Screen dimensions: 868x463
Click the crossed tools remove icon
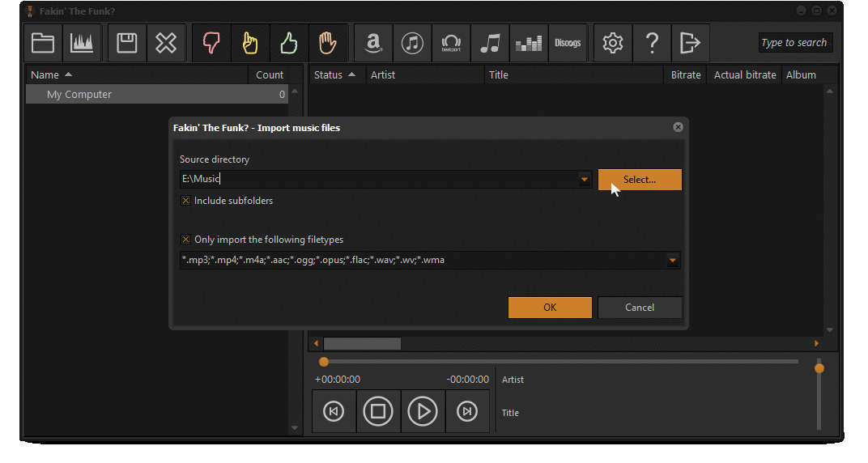pos(165,43)
